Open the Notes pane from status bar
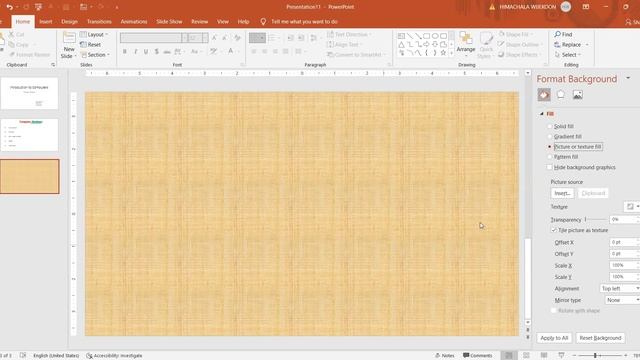Viewport: 640px width, 360px height. coord(444,356)
